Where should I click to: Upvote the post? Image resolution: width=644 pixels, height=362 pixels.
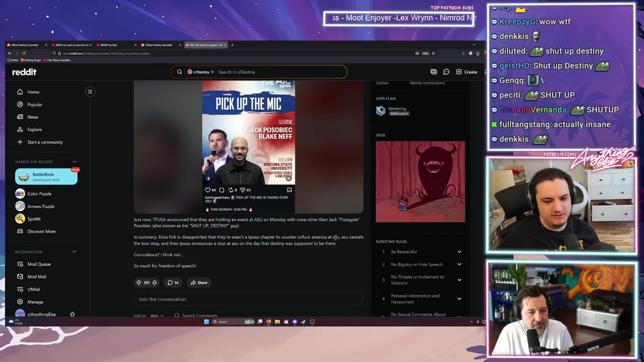point(139,283)
